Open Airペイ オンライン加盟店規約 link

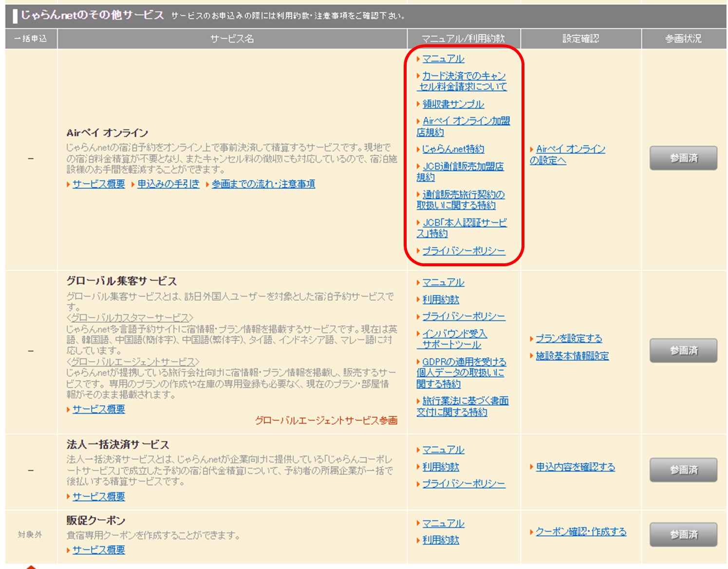point(466,121)
